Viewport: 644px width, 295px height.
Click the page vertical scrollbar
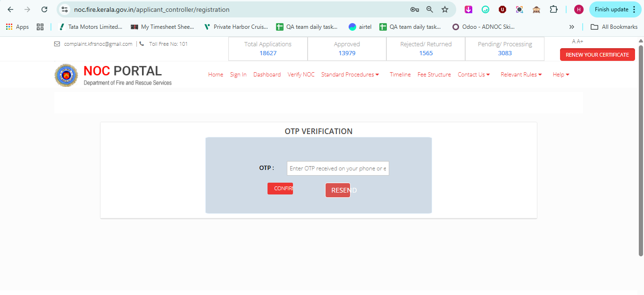pos(641,151)
